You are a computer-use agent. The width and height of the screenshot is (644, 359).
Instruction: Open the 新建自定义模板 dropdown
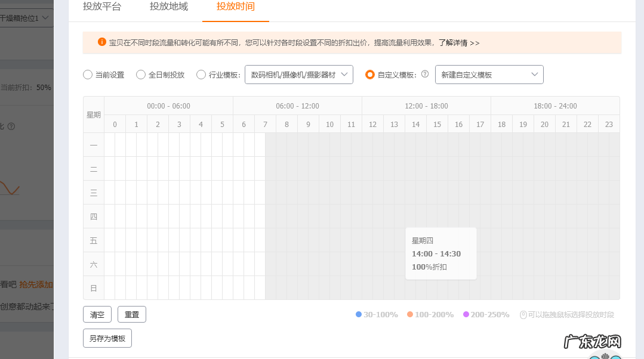coord(489,75)
